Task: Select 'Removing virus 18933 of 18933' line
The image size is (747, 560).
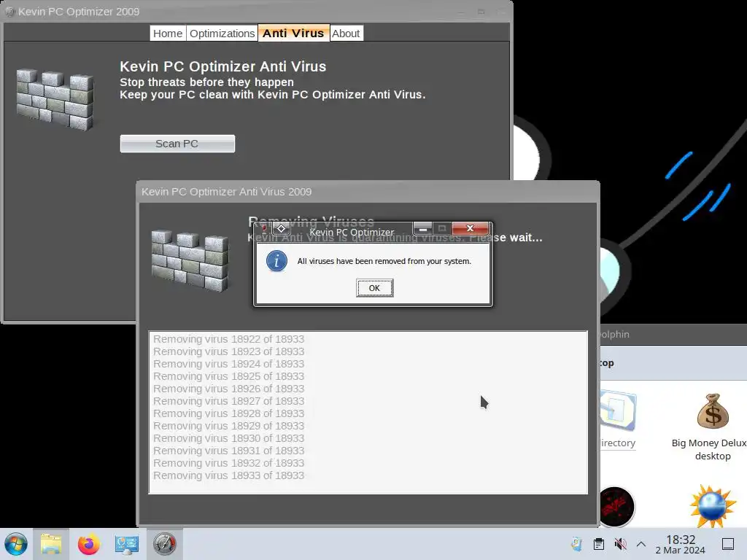Action: pos(228,475)
